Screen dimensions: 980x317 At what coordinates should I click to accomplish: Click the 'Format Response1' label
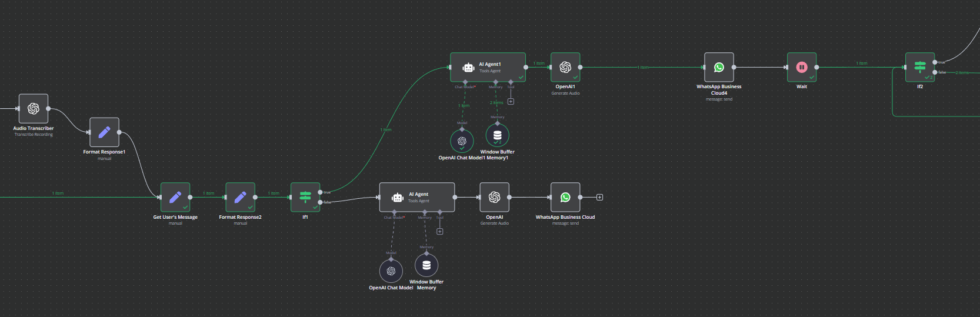pyautogui.click(x=104, y=152)
